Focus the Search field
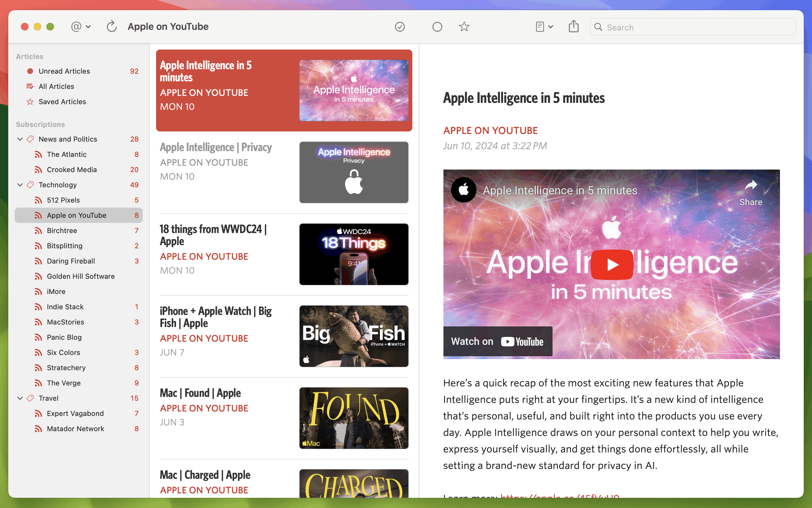 coord(692,27)
